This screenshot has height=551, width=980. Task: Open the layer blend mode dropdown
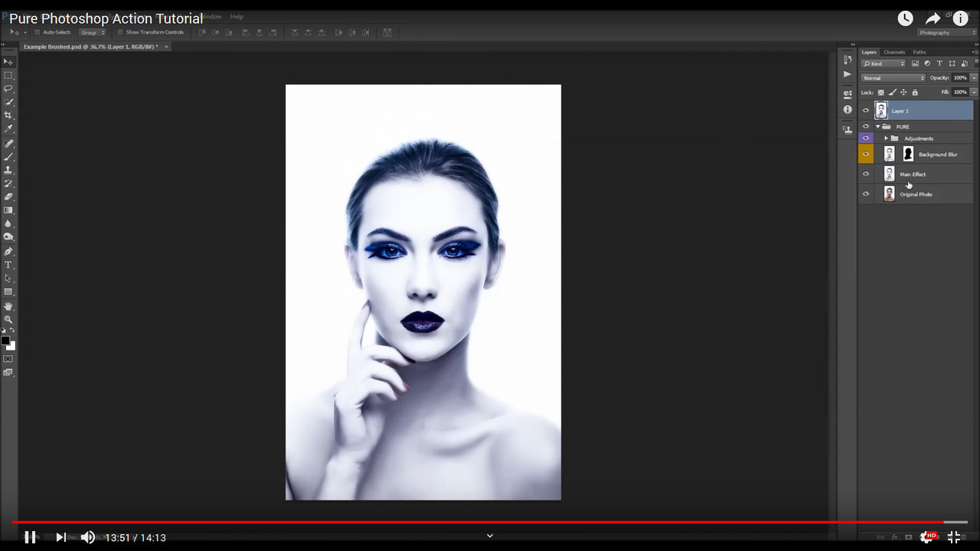pyautogui.click(x=892, y=77)
